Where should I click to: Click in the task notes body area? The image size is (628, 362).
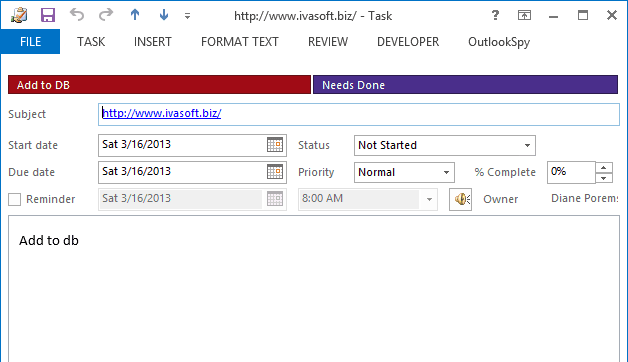314,289
